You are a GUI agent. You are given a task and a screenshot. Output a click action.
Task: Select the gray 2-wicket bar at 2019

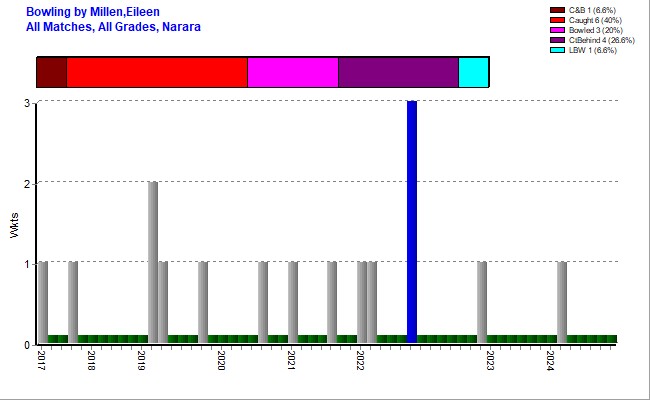pos(153,262)
